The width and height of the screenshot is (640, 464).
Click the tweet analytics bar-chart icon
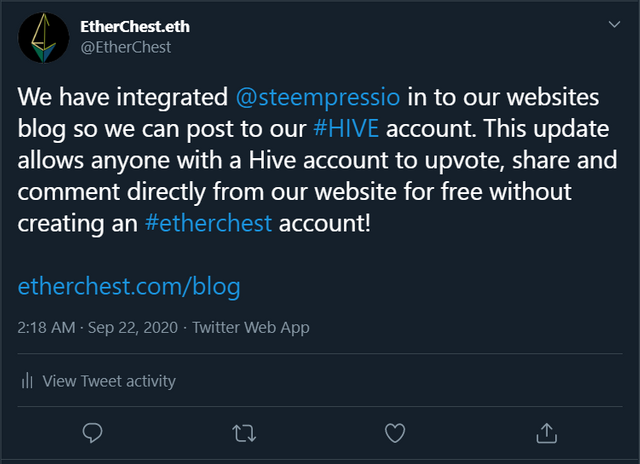27,381
